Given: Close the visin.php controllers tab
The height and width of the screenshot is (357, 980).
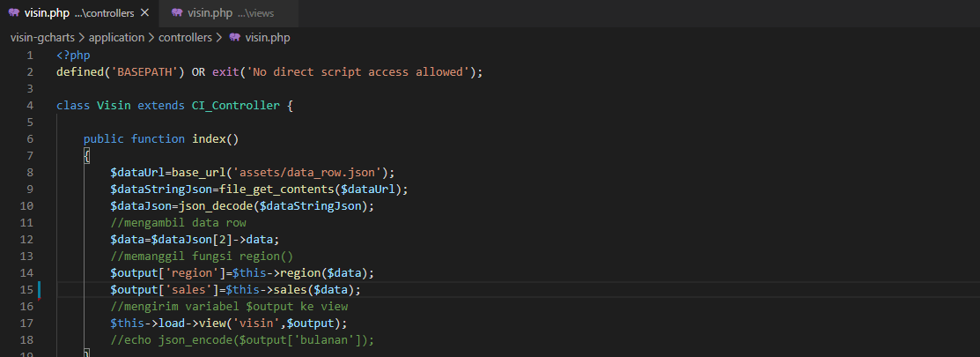Looking at the screenshot, I should pos(145,12).
